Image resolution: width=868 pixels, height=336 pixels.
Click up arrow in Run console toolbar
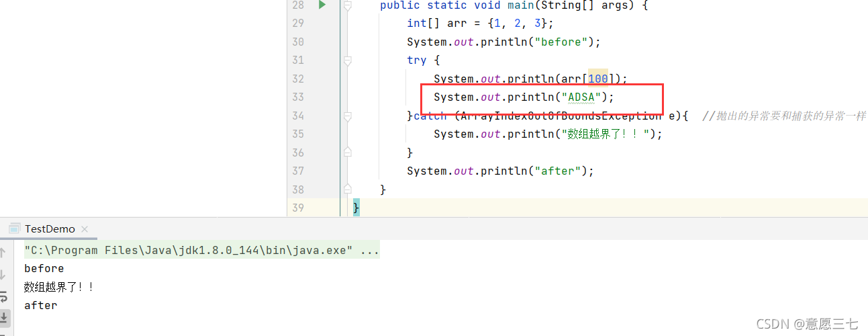point(3,253)
